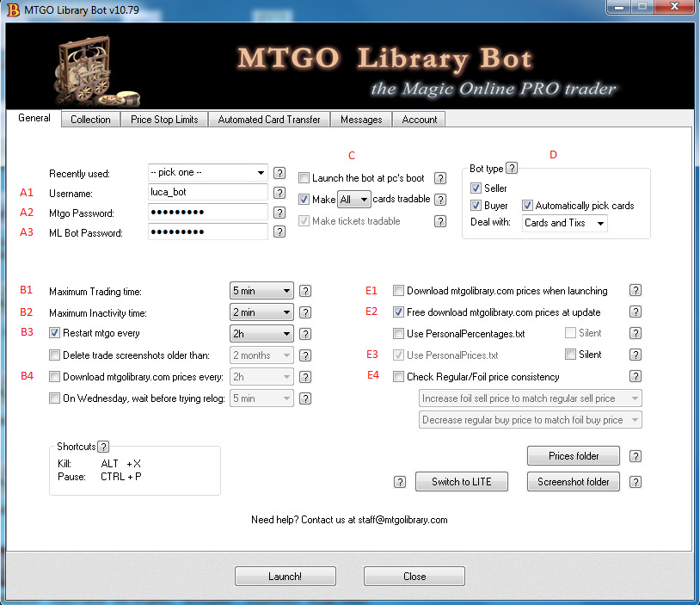This screenshot has height=605, width=700.
Task: Uncheck the Seller bot type checkbox
Action: coord(476,188)
